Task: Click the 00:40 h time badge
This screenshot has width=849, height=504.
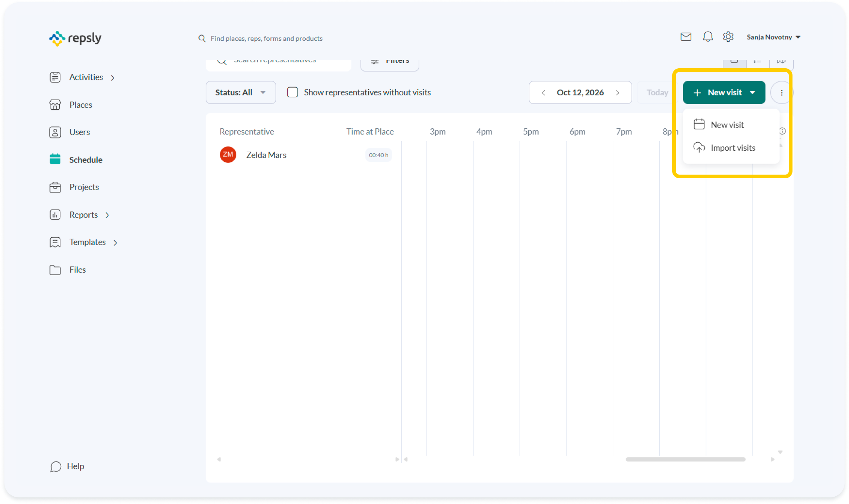Action: (x=378, y=155)
